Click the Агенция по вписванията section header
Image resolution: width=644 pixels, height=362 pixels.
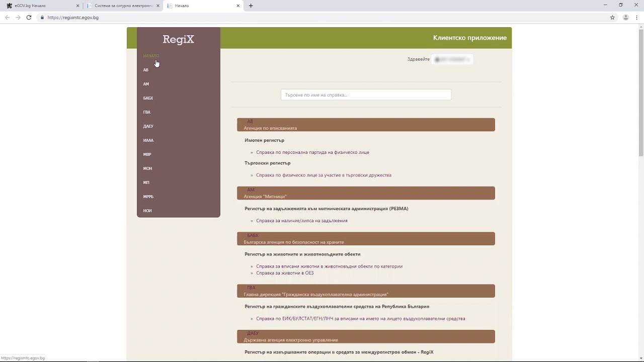(x=366, y=125)
